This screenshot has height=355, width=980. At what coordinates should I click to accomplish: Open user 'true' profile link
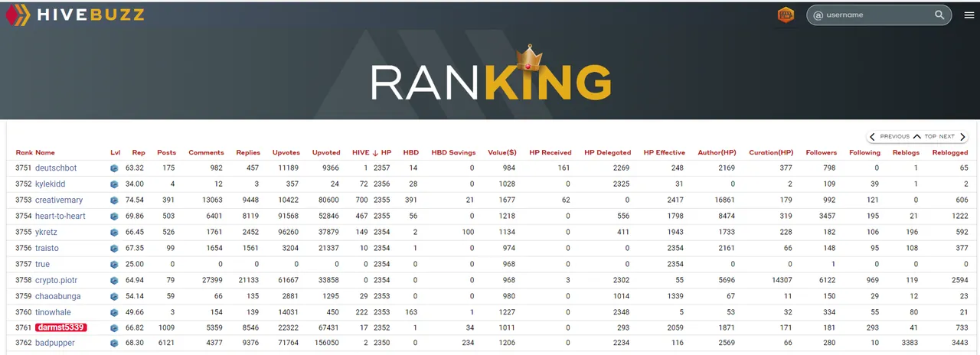(x=42, y=264)
